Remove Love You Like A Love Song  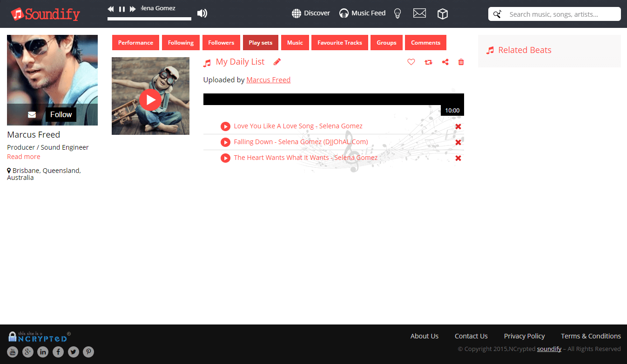tap(458, 126)
